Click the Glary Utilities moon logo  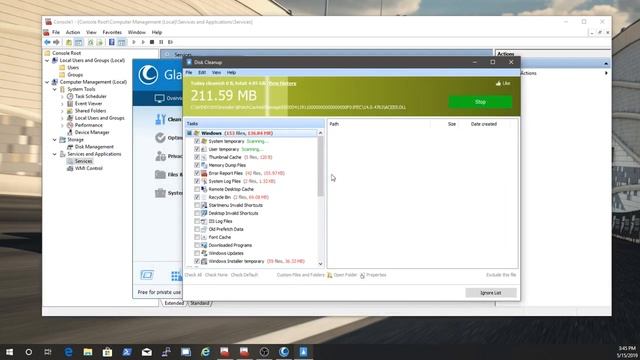point(148,75)
